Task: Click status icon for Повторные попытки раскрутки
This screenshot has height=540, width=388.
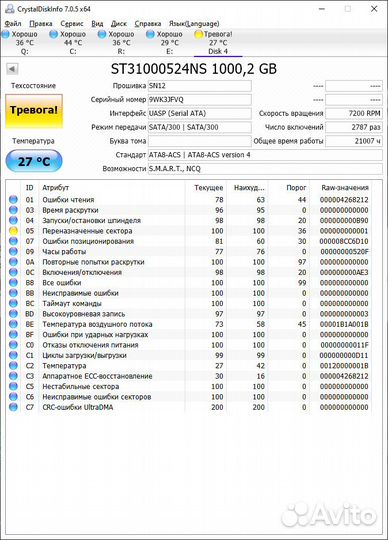Action: pyautogui.click(x=13, y=262)
